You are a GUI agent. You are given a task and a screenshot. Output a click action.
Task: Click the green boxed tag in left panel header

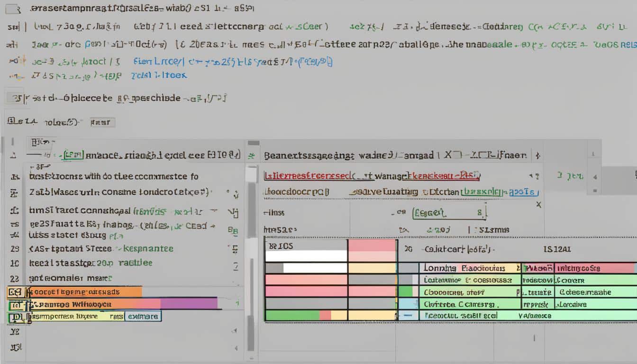[73, 155]
